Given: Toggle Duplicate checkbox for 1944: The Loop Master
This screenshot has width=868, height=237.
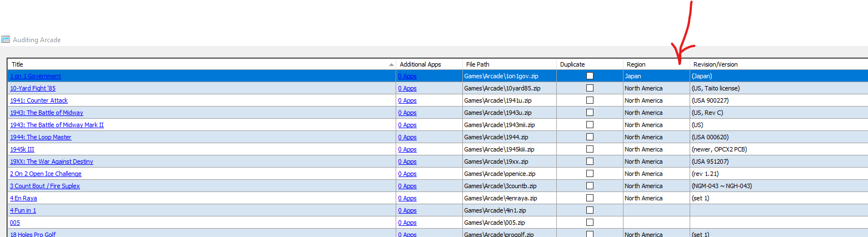Looking at the screenshot, I should tap(590, 137).
